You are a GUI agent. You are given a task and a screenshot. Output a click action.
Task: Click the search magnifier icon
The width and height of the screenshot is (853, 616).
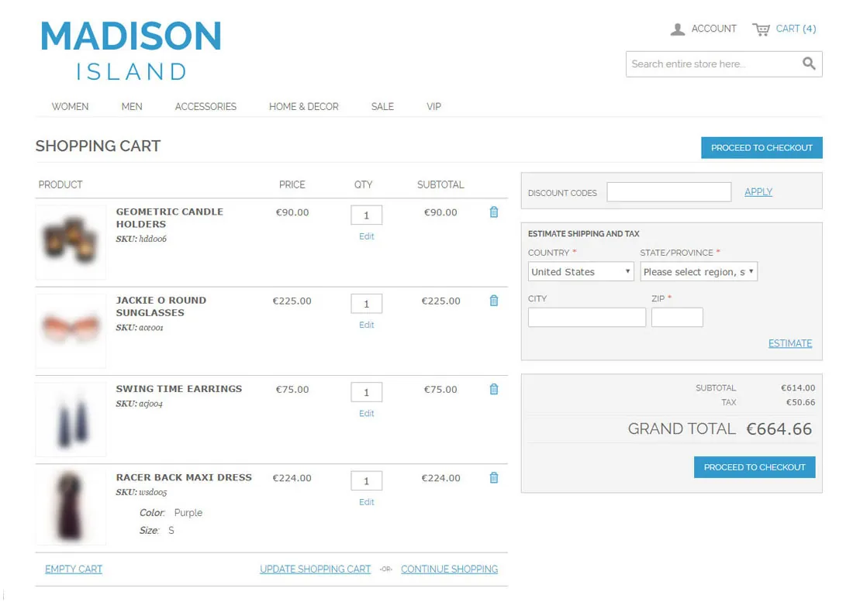pyautogui.click(x=809, y=64)
